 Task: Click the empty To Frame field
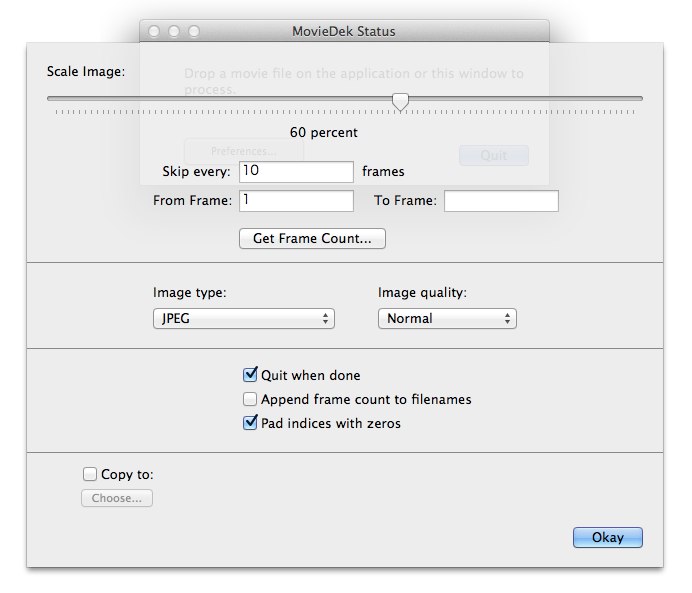501,201
